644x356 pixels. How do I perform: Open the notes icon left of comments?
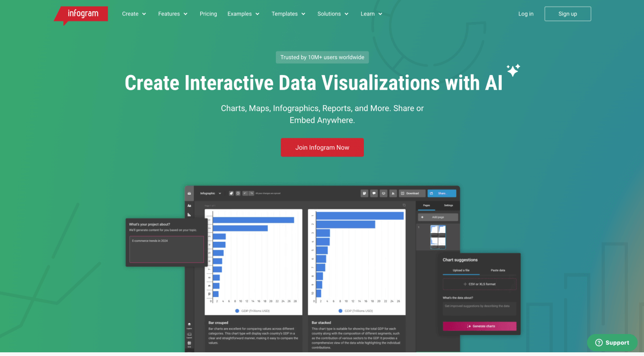364,193
